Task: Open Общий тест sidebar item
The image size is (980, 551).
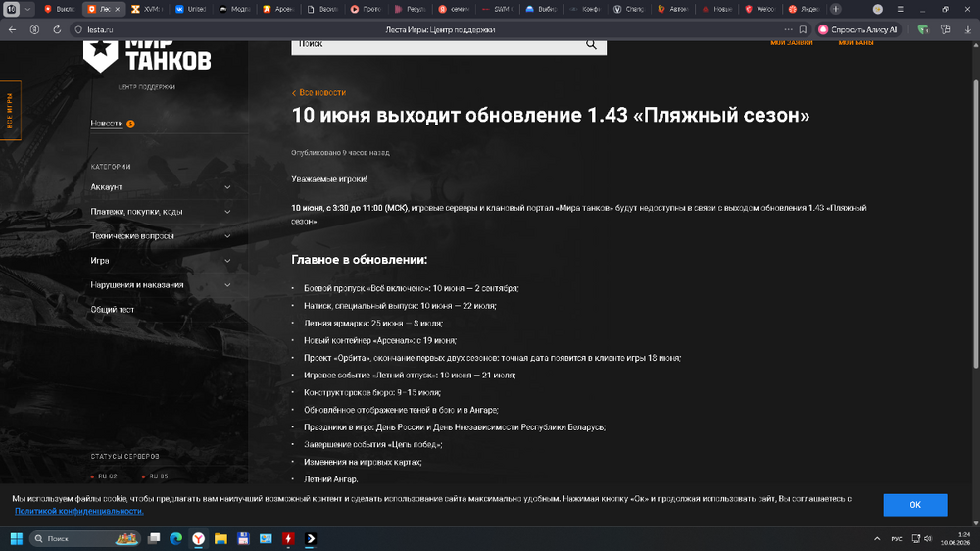Action: pyautogui.click(x=113, y=309)
